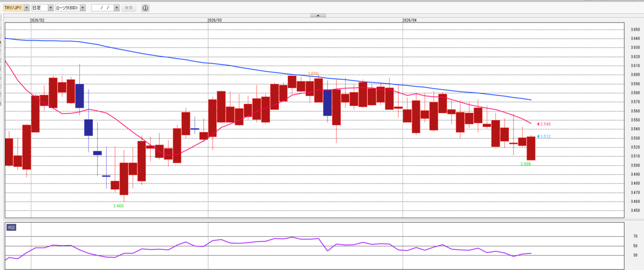Click the 3.546 pink moving average marker
The image size is (644, 270).
544,124
